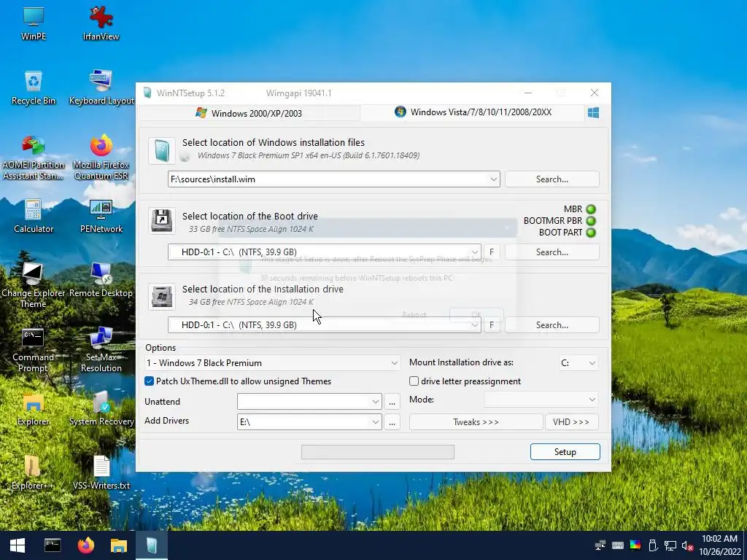
Task: Click the BOOTMGR PBR green status indicator
Action: [x=591, y=221]
